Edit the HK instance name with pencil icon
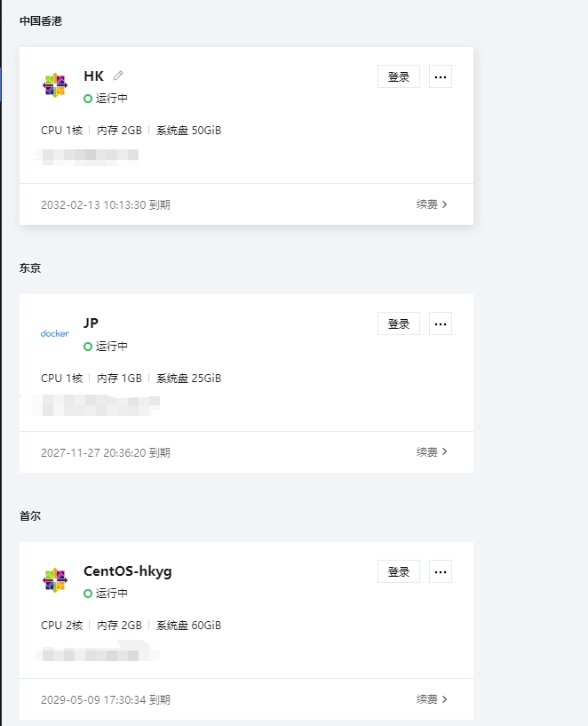588x726 pixels. [118, 76]
